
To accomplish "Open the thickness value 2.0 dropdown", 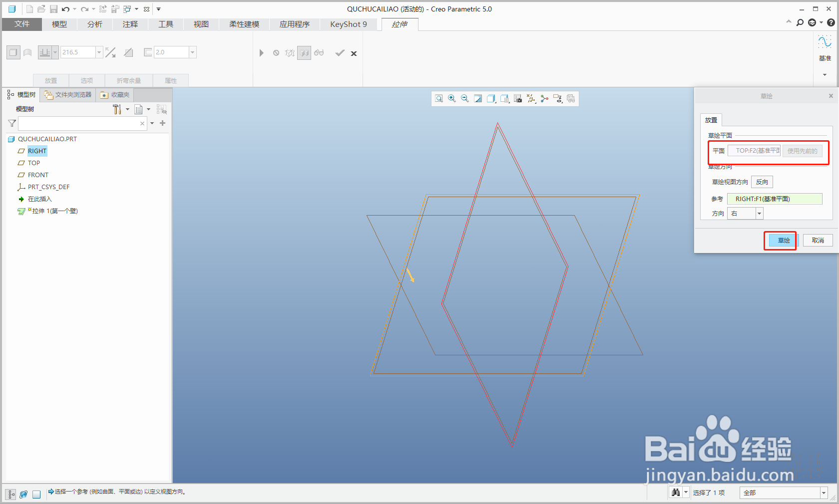I will coord(192,52).
